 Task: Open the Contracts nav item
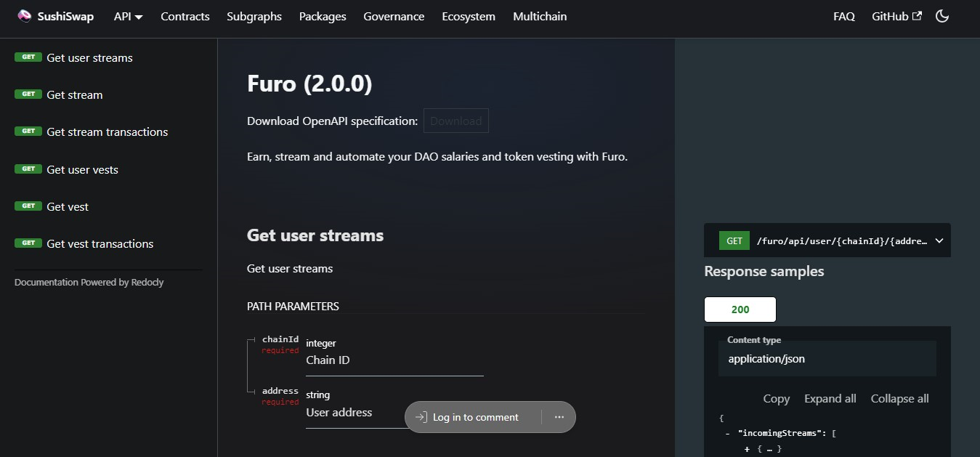click(x=185, y=16)
